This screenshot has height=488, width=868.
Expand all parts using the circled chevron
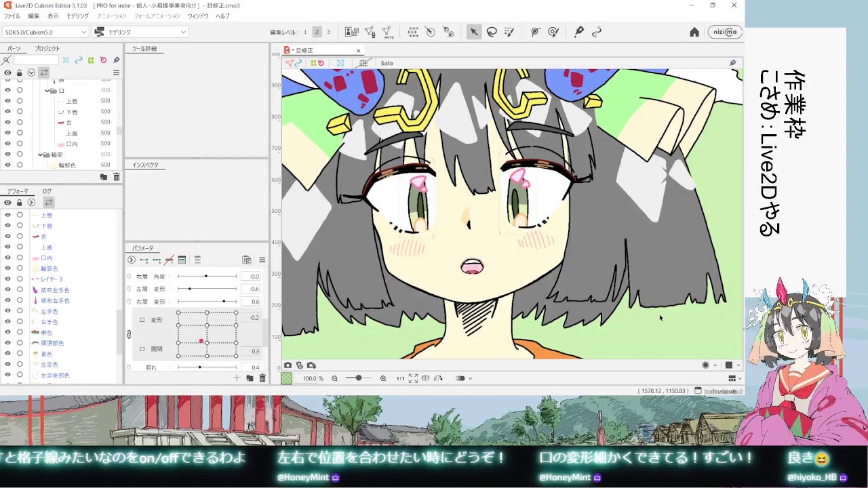point(31,73)
